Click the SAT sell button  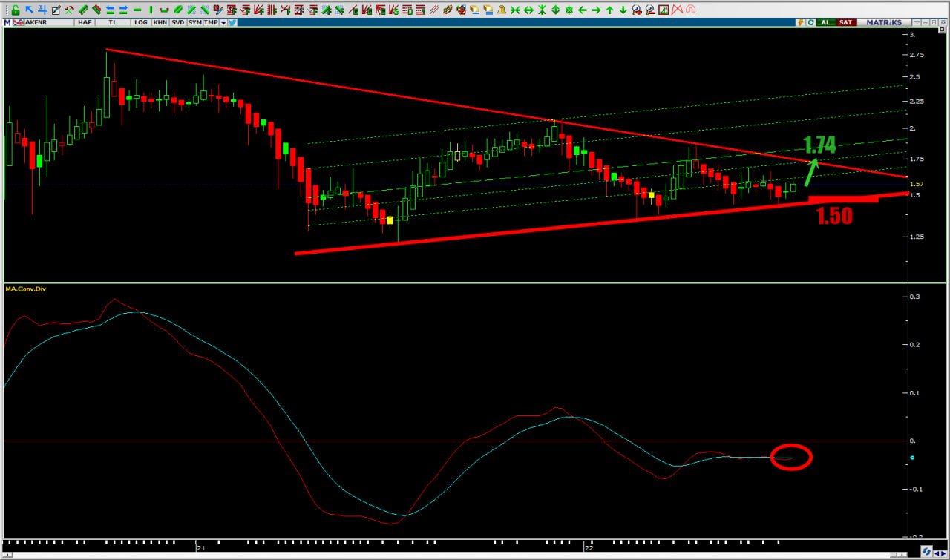click(845, 22)
